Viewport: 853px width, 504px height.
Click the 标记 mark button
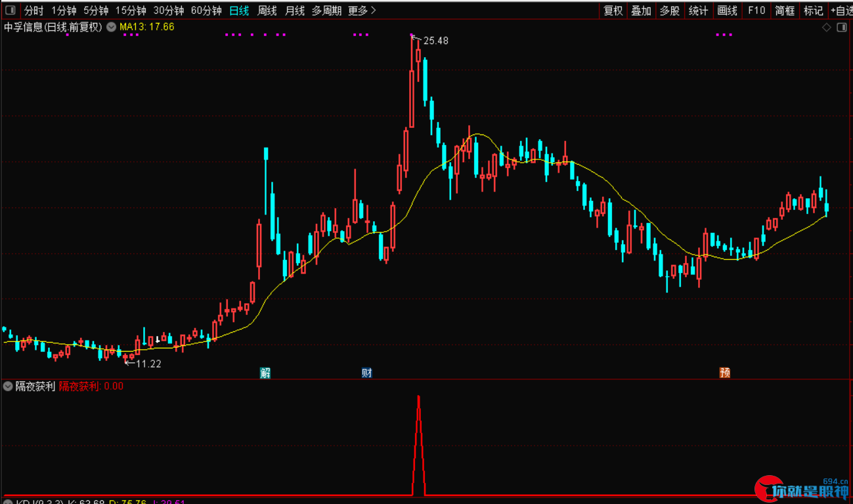(813, 10)
